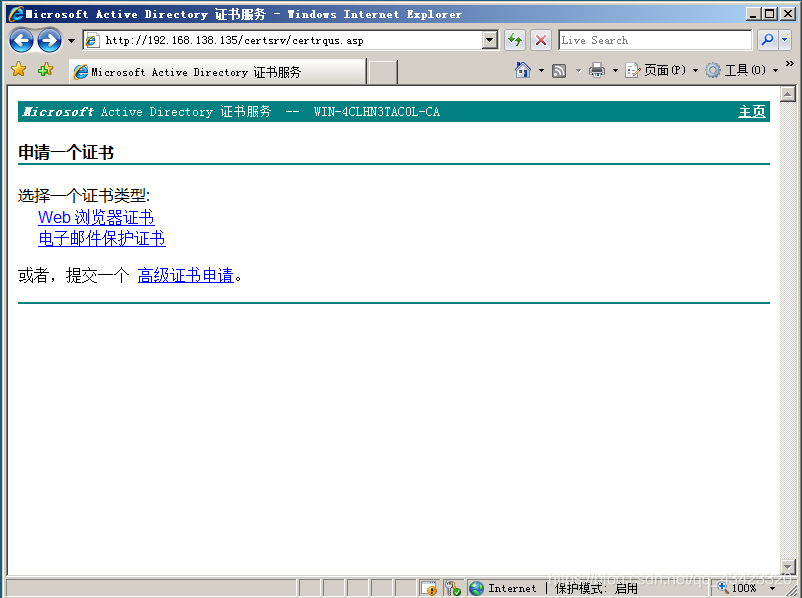Open recent pages dropdown beside Forward button
This screenshot has width=802, height=598.
71,40
